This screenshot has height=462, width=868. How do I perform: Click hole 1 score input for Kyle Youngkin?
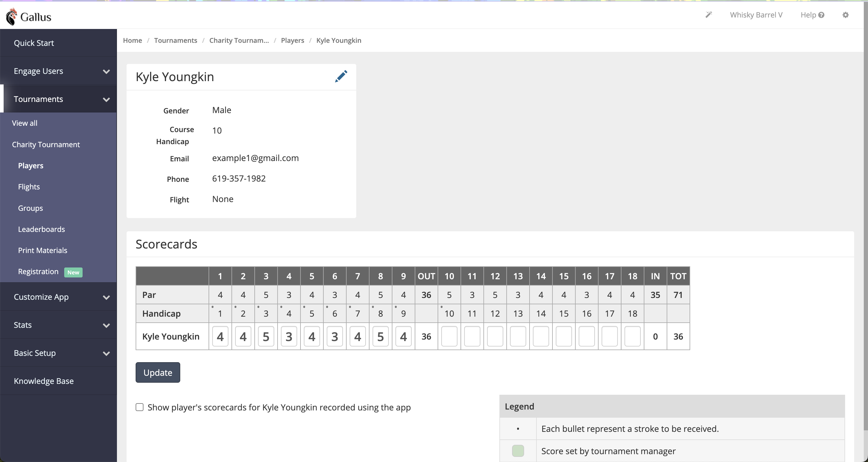220,336
